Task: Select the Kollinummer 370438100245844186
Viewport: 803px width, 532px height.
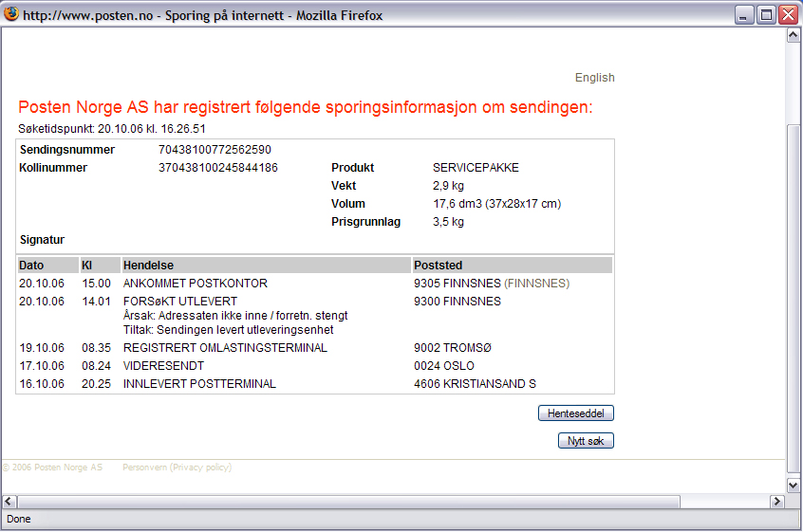Action: pos(218,168)
